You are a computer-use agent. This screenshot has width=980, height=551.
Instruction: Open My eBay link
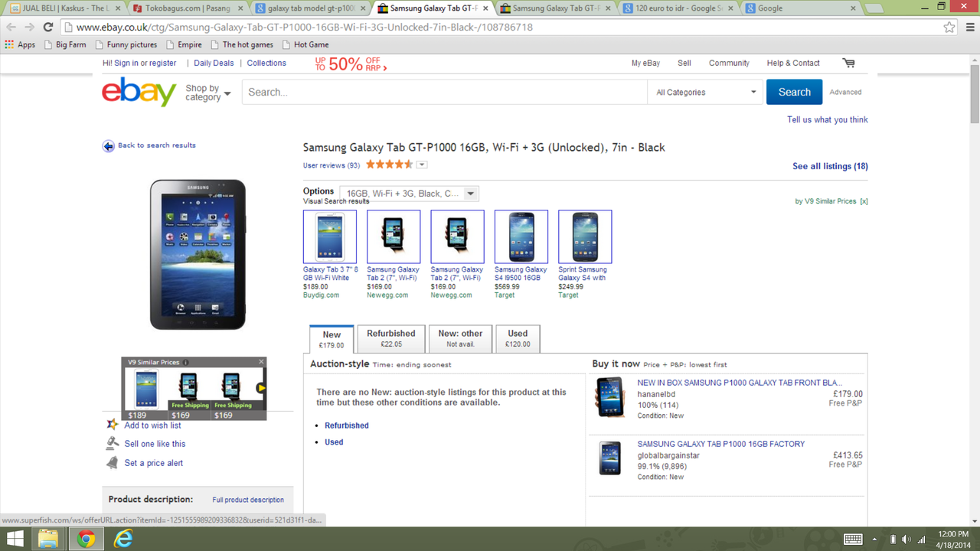tap(645, 63)
